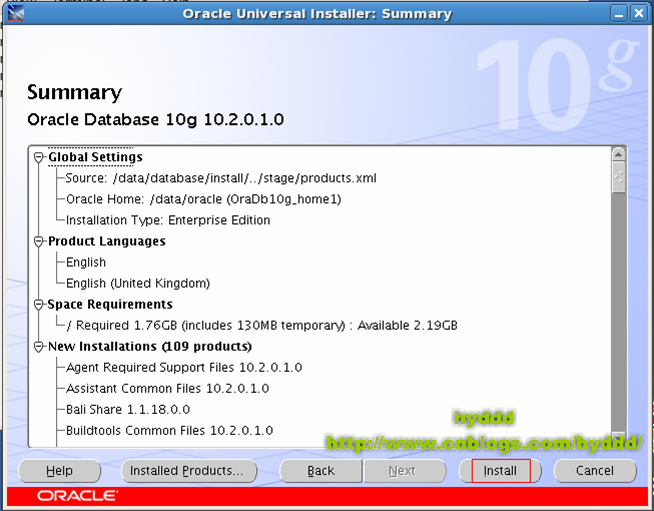Screen dimensions: 654x511
Task: Minimize the Oracle Universal Installer window
Action: 619,13
